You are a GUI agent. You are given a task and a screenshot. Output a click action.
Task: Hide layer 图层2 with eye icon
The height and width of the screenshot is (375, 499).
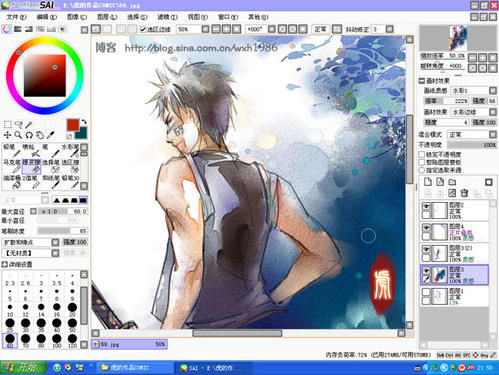point(426,206)
